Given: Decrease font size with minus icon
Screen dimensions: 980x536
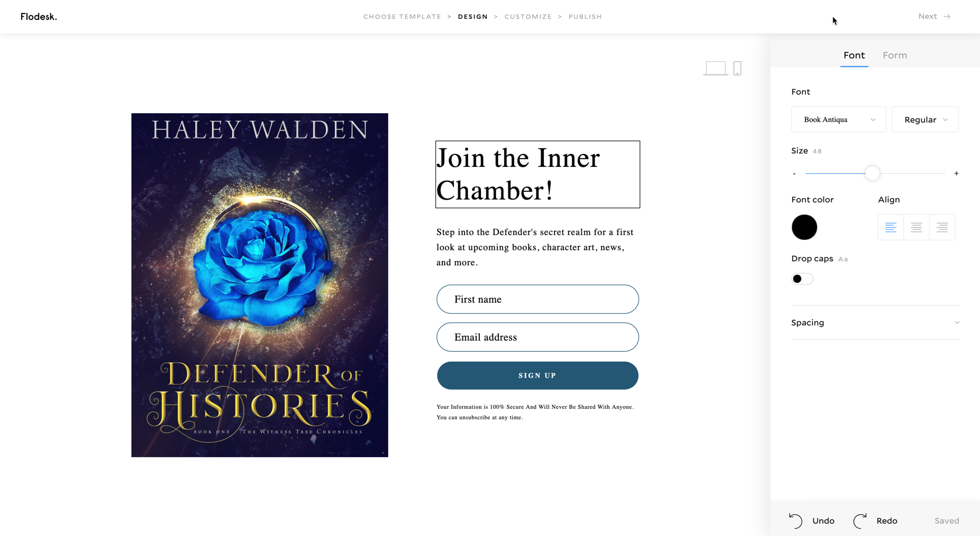Looking at the screenshot, I should (x=794, y=174).
